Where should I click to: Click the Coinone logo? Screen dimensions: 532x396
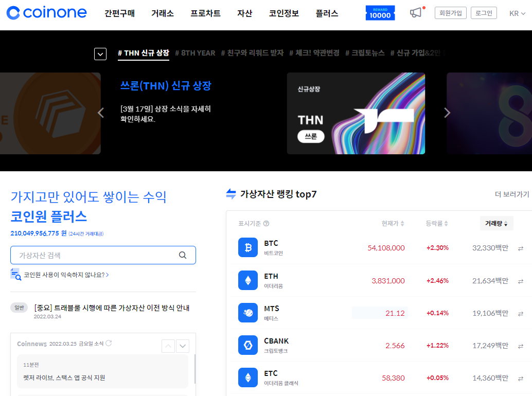click(x=46, y=12)
